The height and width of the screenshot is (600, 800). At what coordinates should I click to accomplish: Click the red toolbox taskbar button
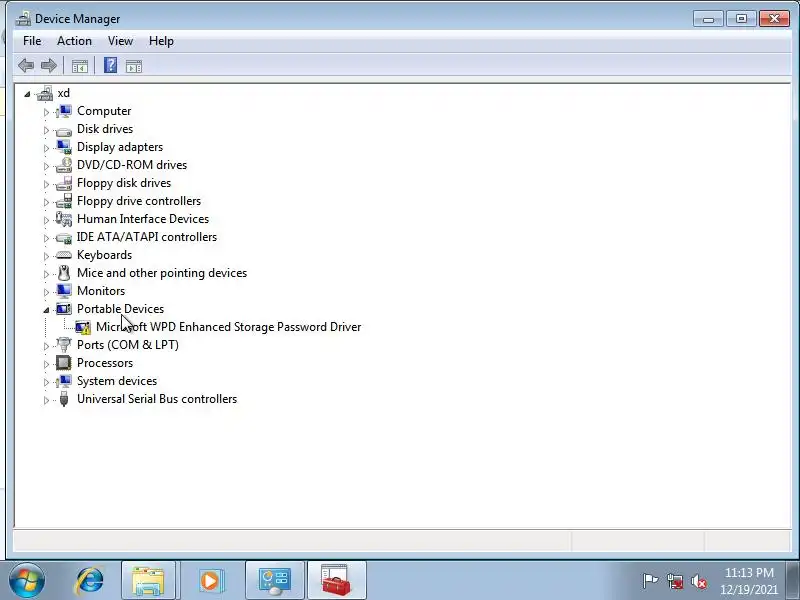tap(337, 581)
